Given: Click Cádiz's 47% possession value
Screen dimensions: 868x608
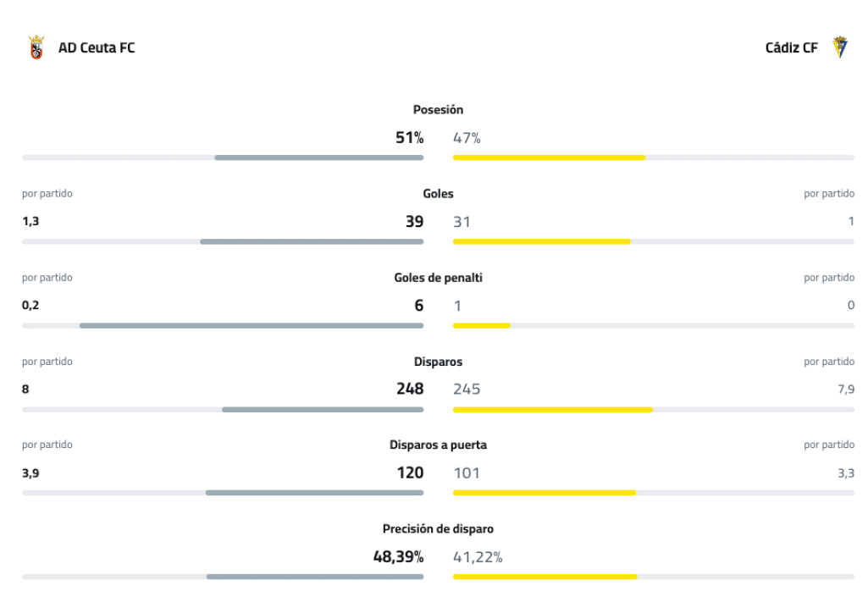Looking at the screenshot, I should 467,138.
